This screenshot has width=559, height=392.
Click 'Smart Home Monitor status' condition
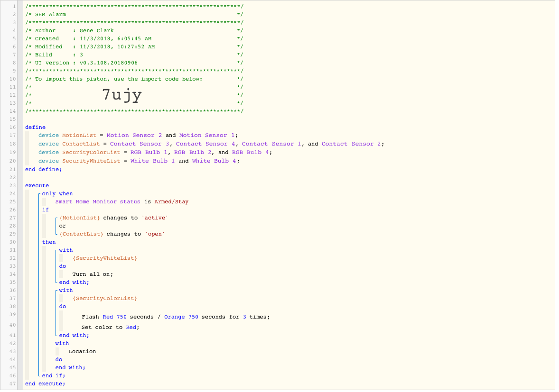pos(98,202)
